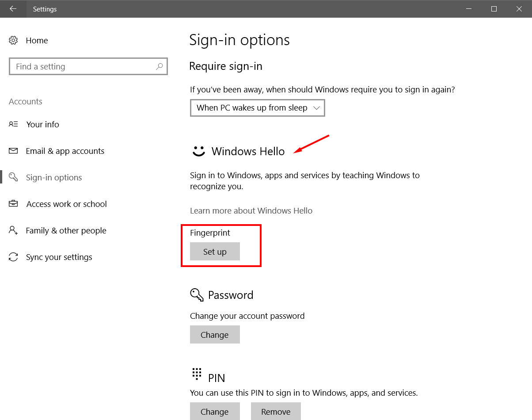This screenshot has width=532, height=420.
Task: Change the PIN
Action: click(215, 411)
